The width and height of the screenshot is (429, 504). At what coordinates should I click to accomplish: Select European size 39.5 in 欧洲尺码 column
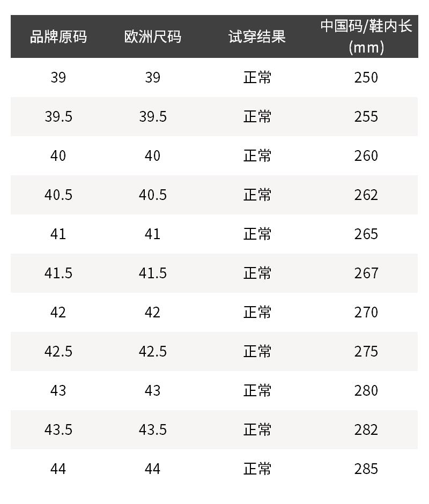(153, 117)
